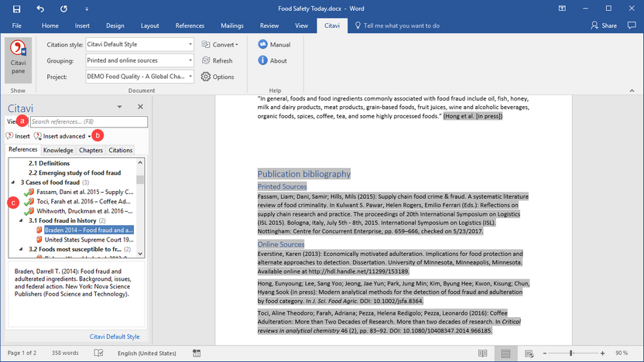The height and width of the screenshot is (362, 644).
Task: Click the 90 % zoom level
Action: (622, 353)
